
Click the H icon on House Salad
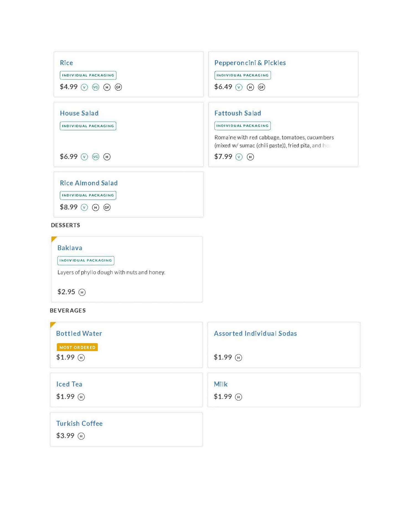107,157
